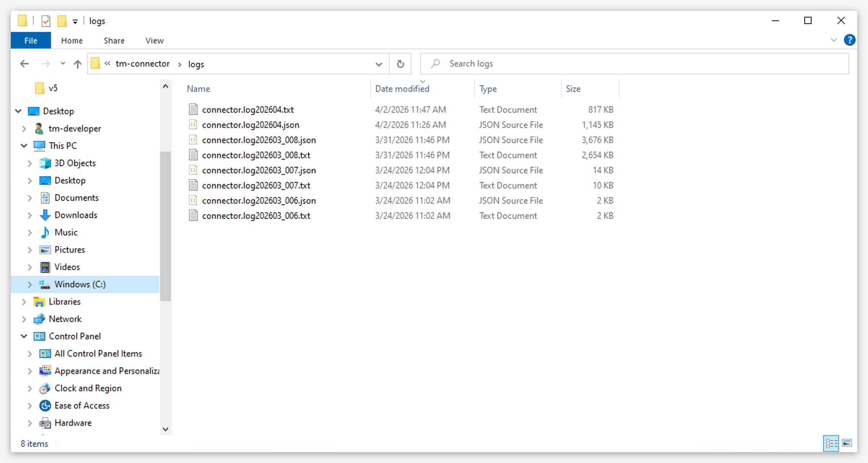Image resolution: width=868 pixels, height=463 pixels.
Task: Refresh the folder with the refresh icon
Action: coord(400,64)
